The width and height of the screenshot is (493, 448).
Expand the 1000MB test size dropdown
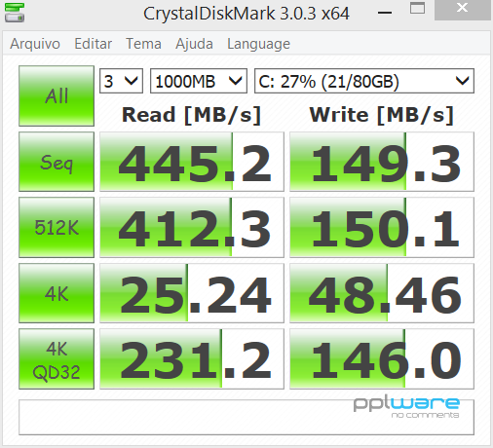[199, 81]
